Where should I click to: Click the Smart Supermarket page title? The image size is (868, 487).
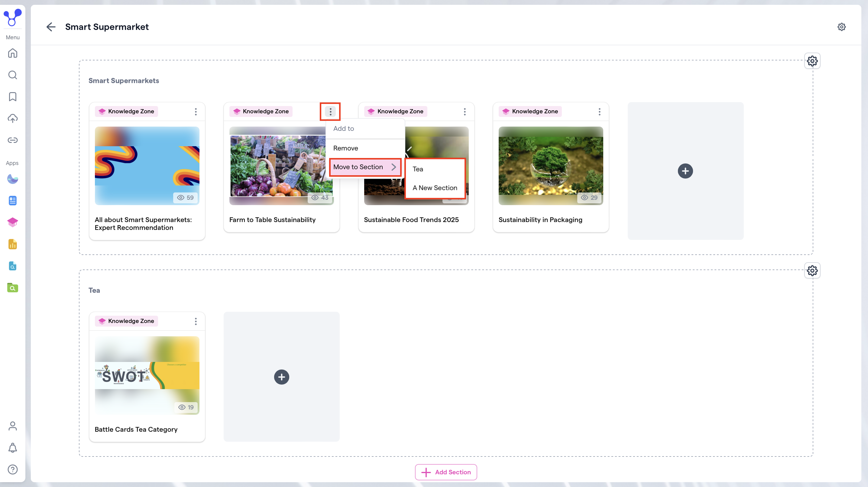point(107,27)
